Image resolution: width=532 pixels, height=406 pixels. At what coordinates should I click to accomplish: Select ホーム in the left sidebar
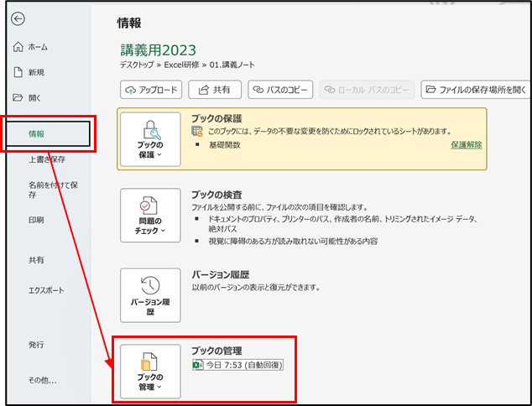pos(38,47)
